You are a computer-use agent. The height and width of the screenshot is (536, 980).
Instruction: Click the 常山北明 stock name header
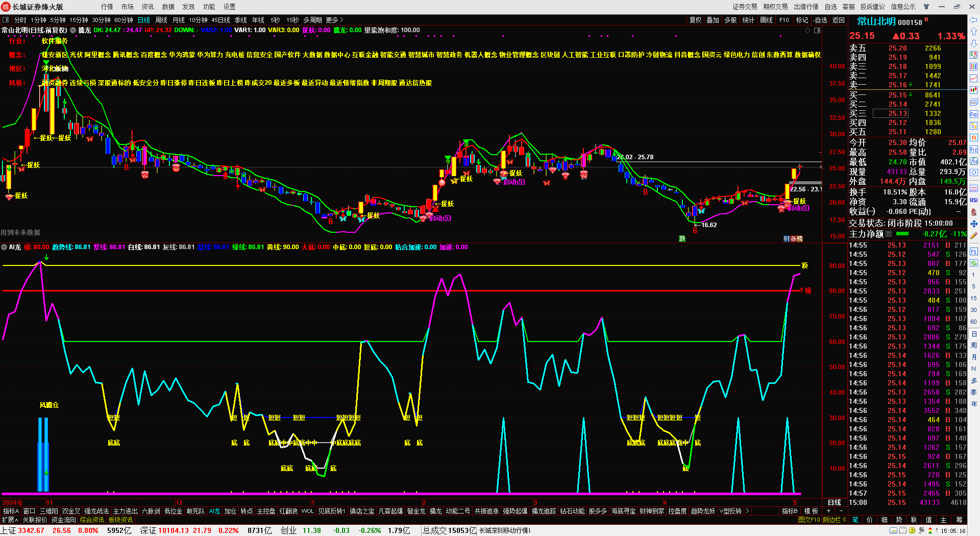pos(876,21)
